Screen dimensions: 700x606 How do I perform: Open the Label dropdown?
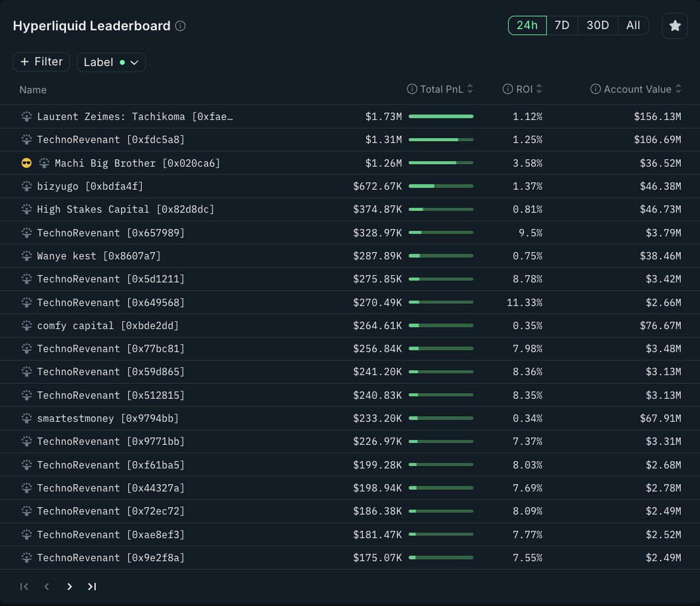click(111, 62)
